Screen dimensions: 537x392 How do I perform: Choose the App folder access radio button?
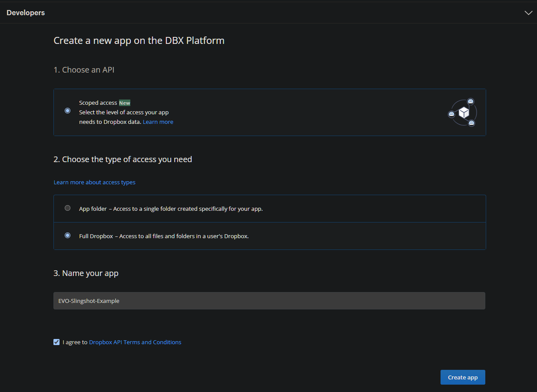[67, 208]
